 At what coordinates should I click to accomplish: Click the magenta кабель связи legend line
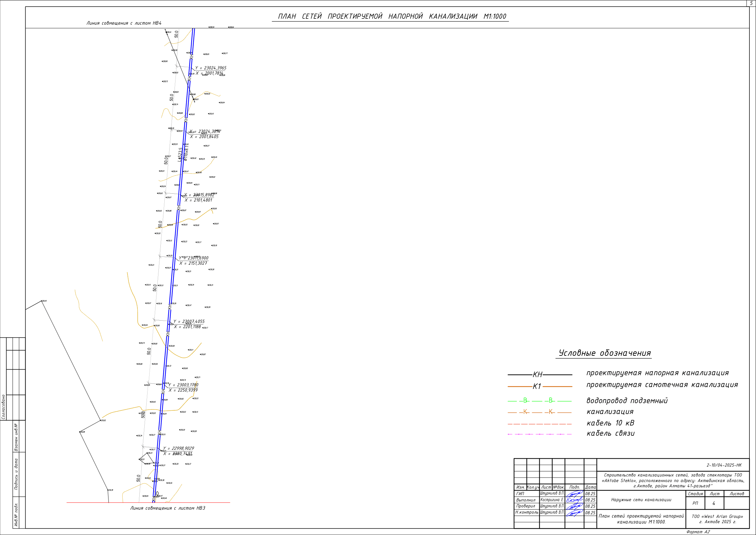tap(540, 434)
